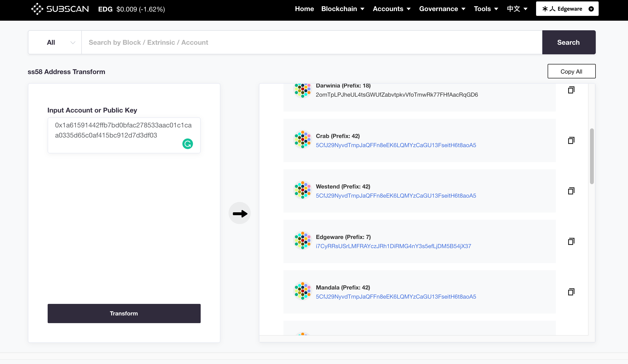
Task: Focus the Search by Block input field
Action: (312, 42)
